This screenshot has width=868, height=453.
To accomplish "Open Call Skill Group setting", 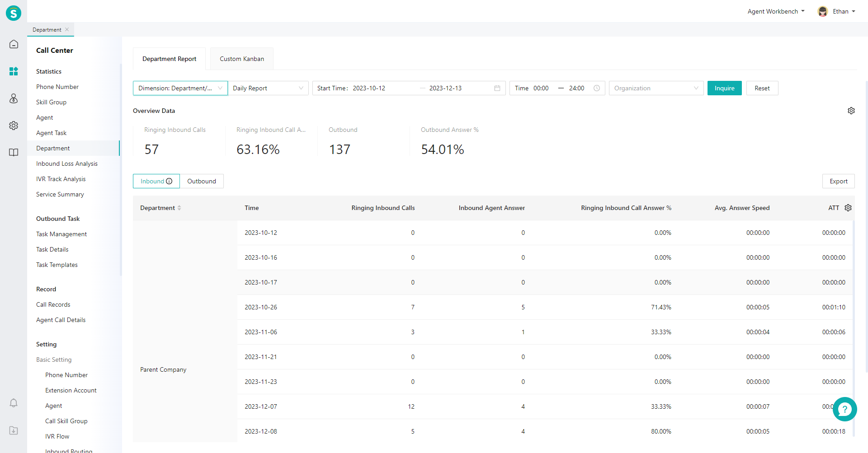I will click(66, 421).
